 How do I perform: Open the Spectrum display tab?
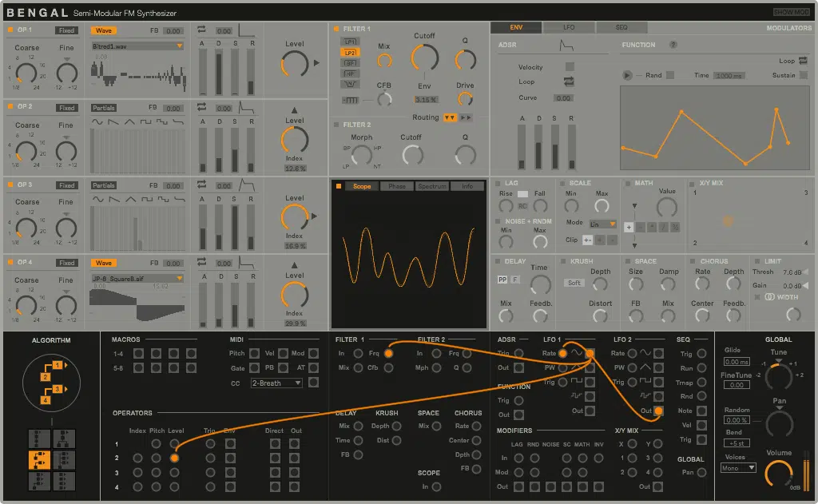432,186
